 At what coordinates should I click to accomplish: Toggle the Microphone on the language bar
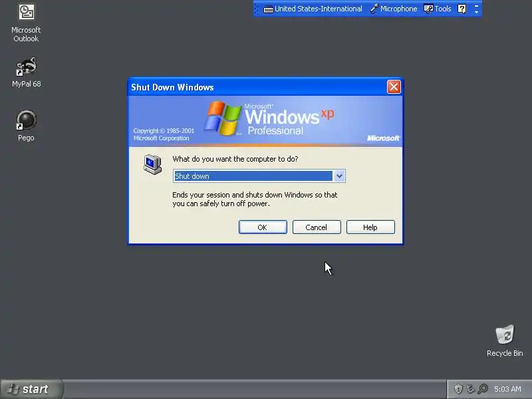click(394, 9)
